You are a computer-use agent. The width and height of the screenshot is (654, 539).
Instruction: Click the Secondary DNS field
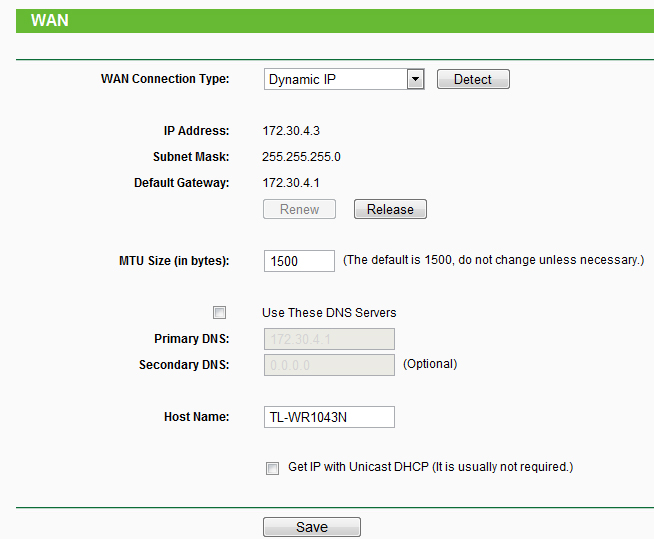(x=329, y=365)
